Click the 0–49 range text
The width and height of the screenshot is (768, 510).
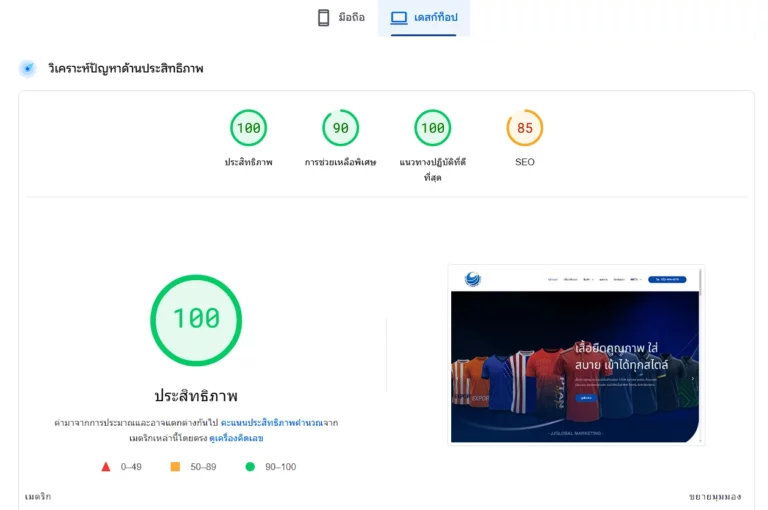pyautogui.click(x=131, y=467)
